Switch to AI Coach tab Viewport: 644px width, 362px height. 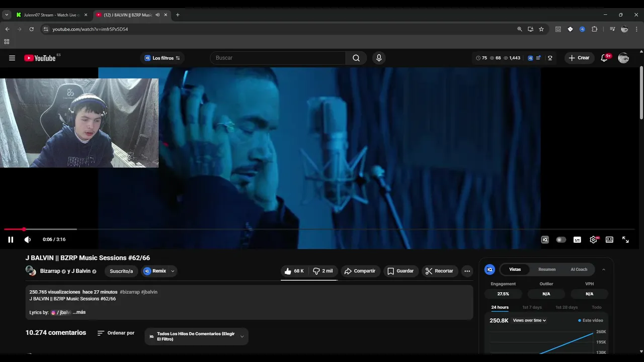(579, 269)
